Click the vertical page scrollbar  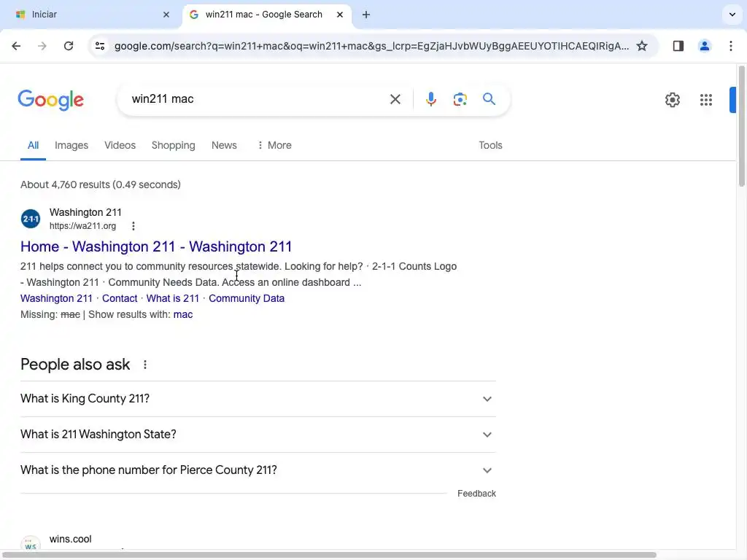pyautogui.click(x=741, y=126)
